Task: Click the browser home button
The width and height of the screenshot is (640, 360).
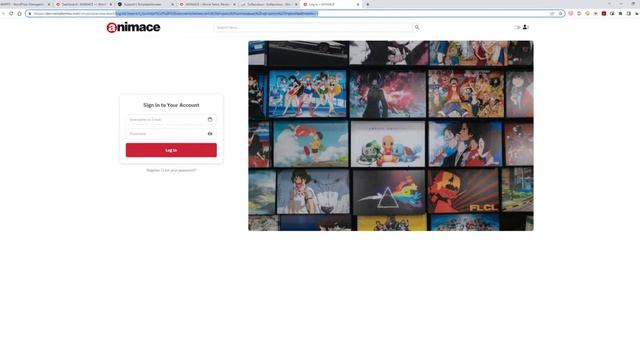Action: click(x=19, y=13)
